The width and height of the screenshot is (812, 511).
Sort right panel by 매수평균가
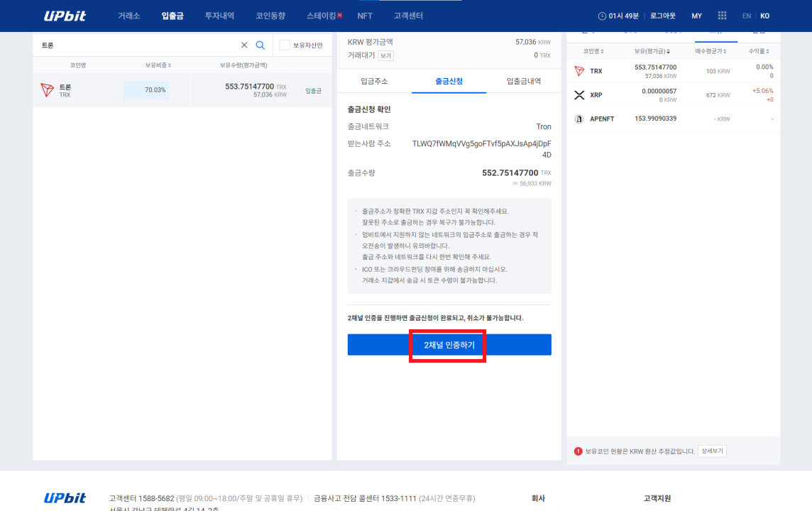[x=710, y=51]
